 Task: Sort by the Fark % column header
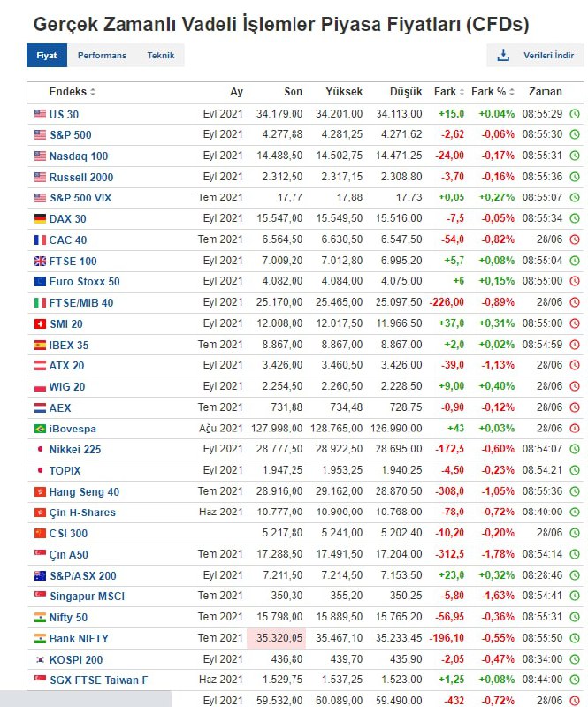tap(493, 92)
